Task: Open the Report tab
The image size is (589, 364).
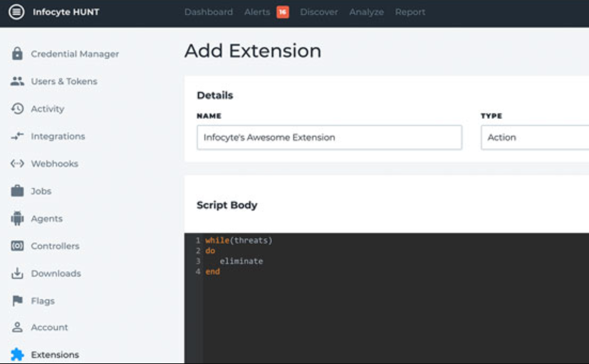Action: click(x=410, y=12)
